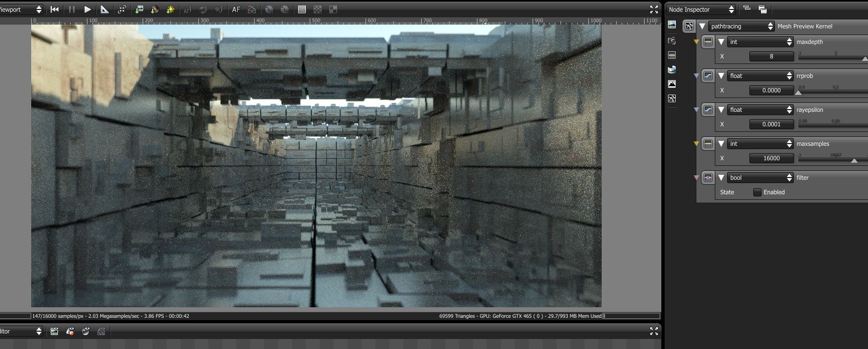Open the int type dropdown for maxdepth
Screen dimensions: 868x349
pyautogui.click(x=760, y=42)
